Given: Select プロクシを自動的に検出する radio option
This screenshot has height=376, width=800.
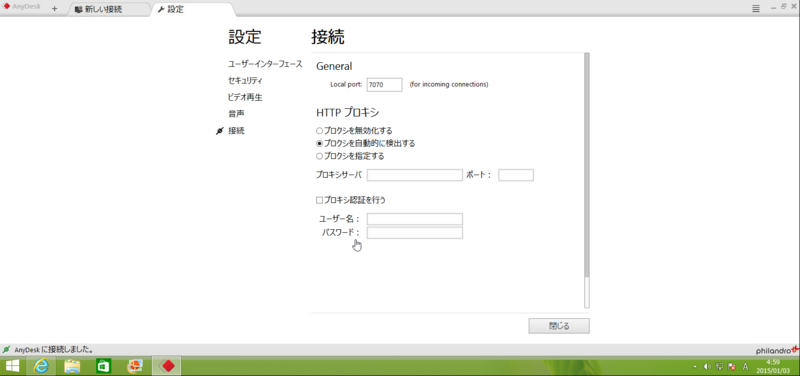Looking at the screenshot, I should (319, 144).
